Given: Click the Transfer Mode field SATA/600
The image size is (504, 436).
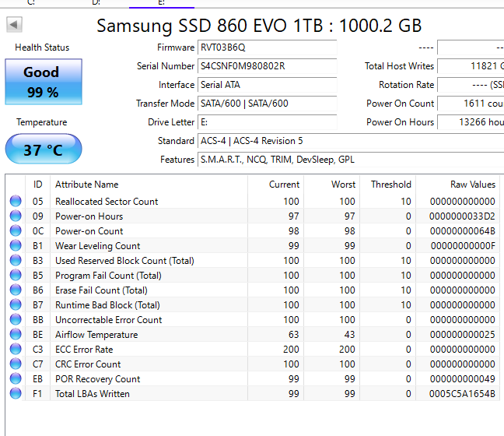Looking at the screenshot, I should tap(267, 104).
